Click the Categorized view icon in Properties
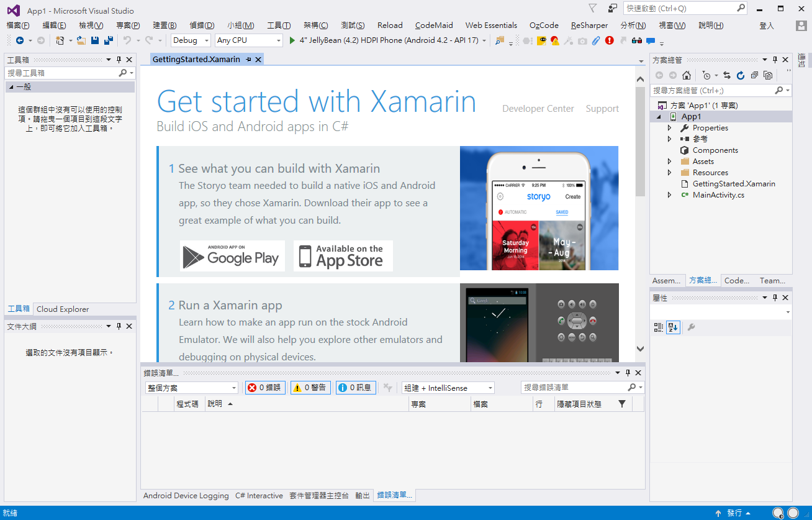The width and height of the screenshot is (812, 520). 659,327
